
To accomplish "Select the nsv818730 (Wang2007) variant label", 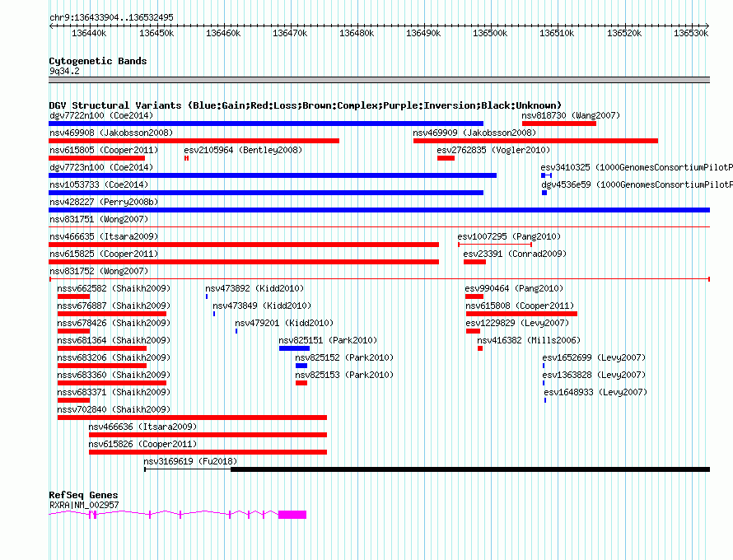I will (x=571, y=115).
